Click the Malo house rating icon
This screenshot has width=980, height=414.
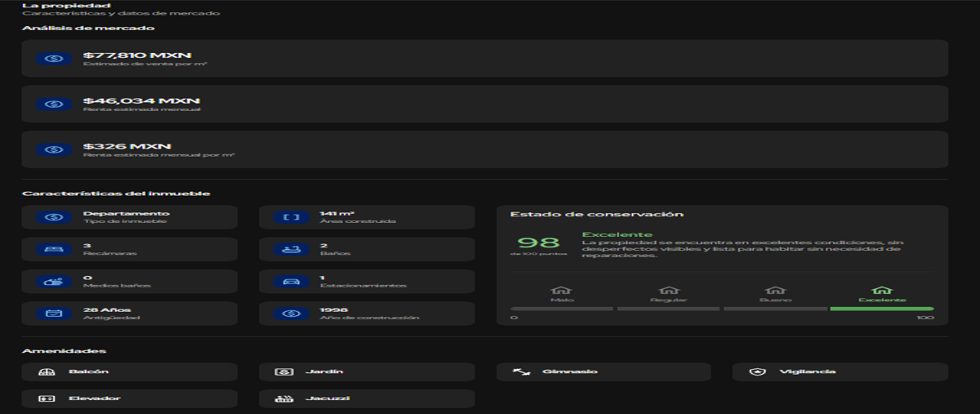coord(561,291)
